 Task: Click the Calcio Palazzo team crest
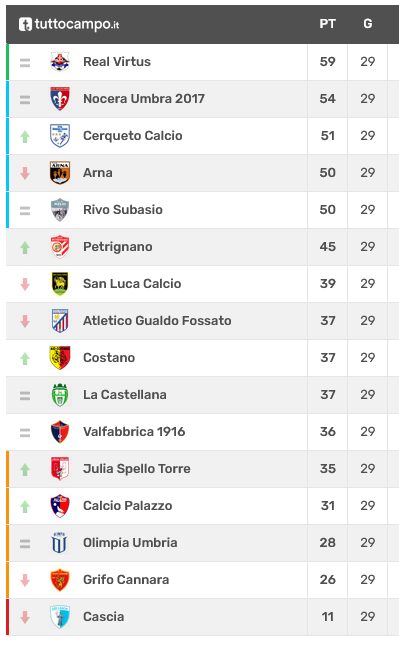coord(60,505)
